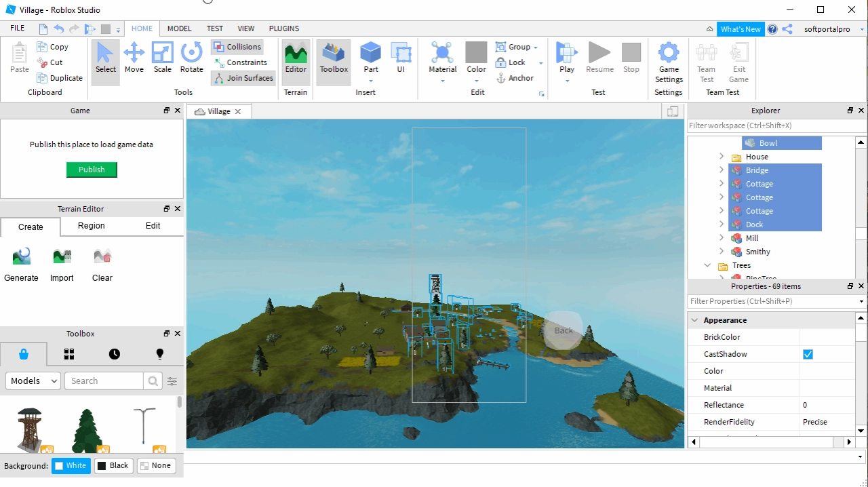Screen dimensions: 868x487
Task: Click Generate terrain icon
Action: 22,256
